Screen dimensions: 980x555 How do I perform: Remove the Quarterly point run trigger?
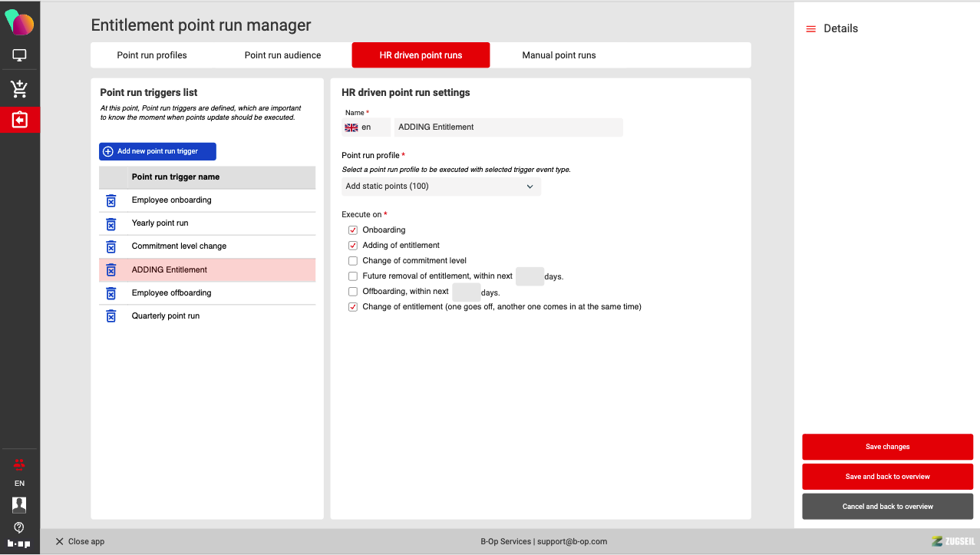(x=111, y=316)
